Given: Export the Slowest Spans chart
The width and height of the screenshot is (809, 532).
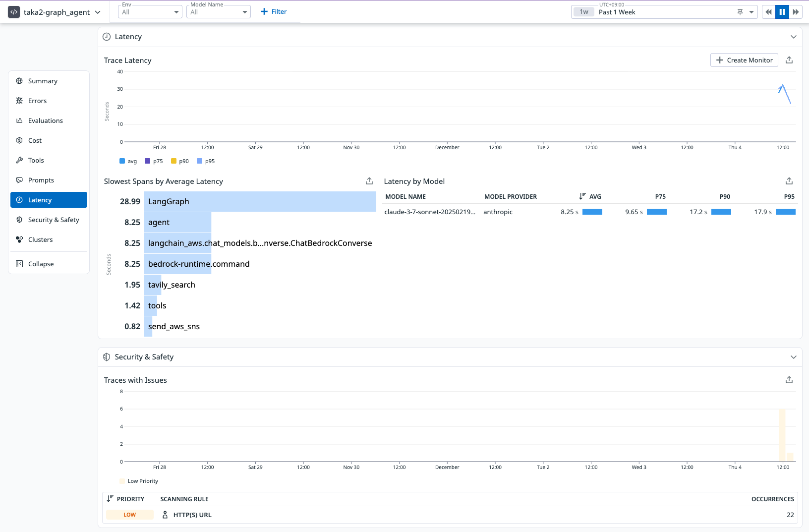Looking at the screenshot, I should (369, 181).
